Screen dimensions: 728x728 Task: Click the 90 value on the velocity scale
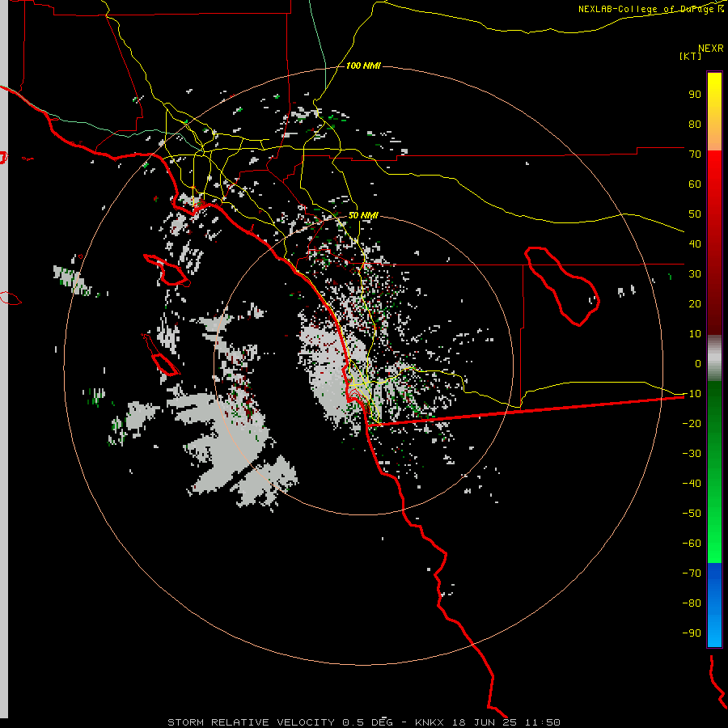[x=695, y=95]
